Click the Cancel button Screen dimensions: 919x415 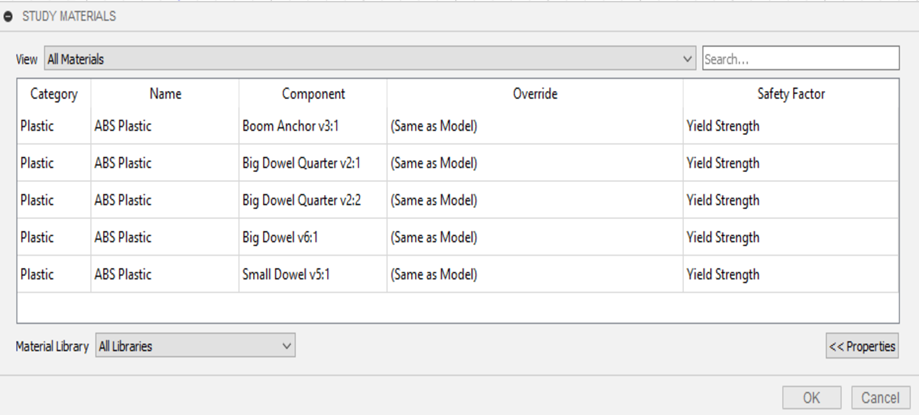tap(880, 397)
